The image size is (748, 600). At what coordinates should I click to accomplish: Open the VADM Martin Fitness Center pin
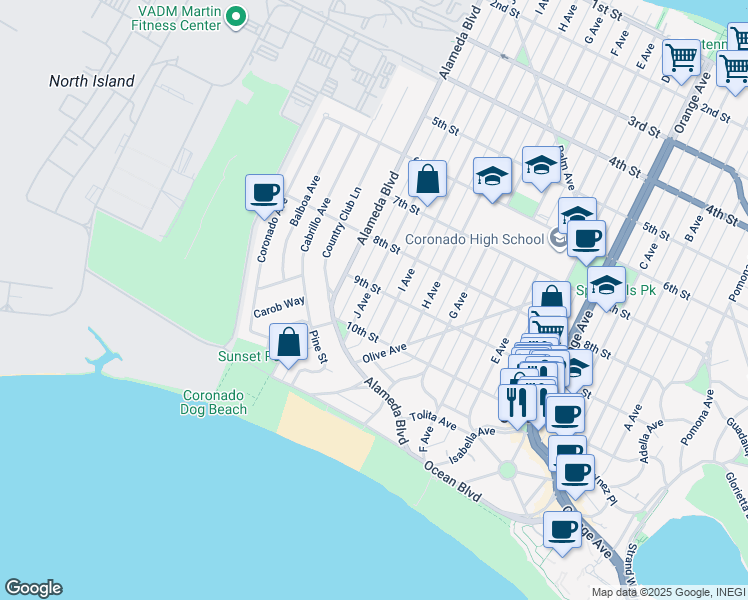[235, 18]
